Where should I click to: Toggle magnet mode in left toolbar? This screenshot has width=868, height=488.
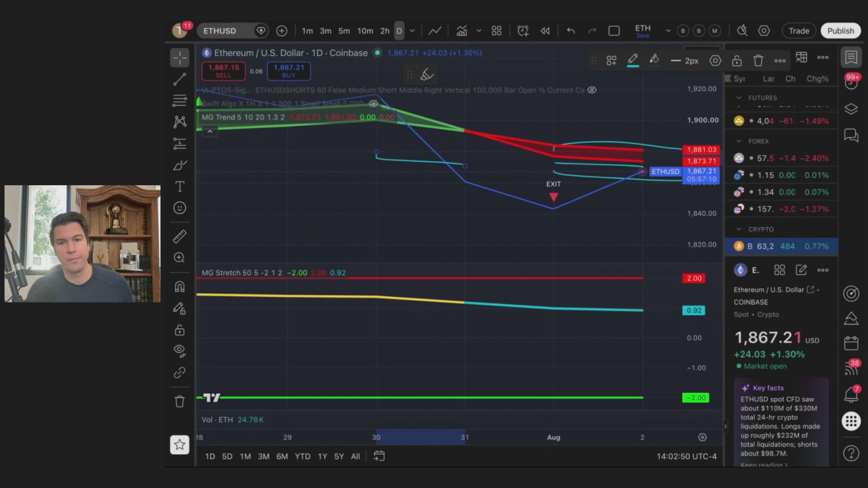pyautogui.click(x=179, y=286)
